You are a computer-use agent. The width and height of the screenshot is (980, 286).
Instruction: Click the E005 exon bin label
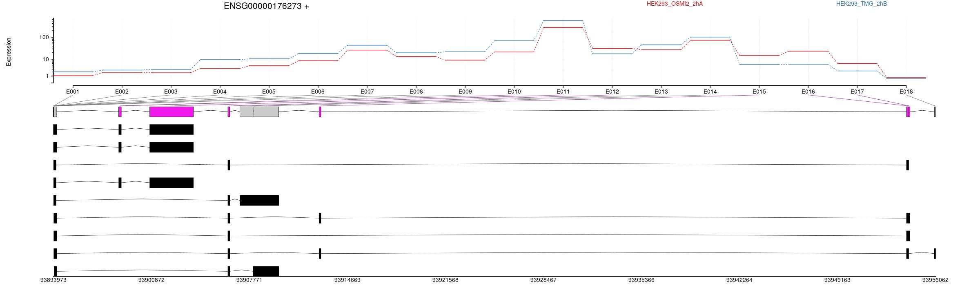269,92
